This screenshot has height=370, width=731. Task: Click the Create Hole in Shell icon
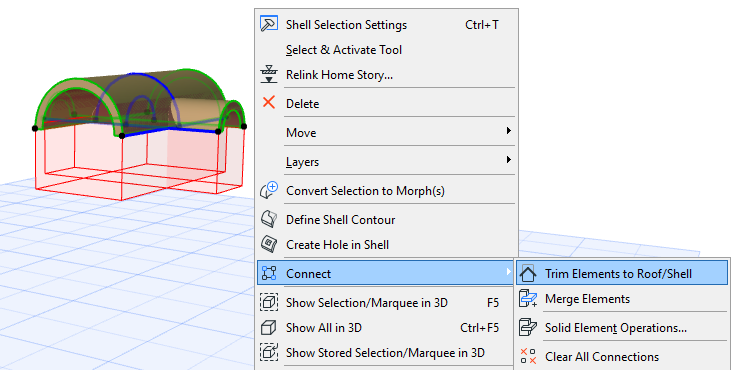tap(269, 244)
